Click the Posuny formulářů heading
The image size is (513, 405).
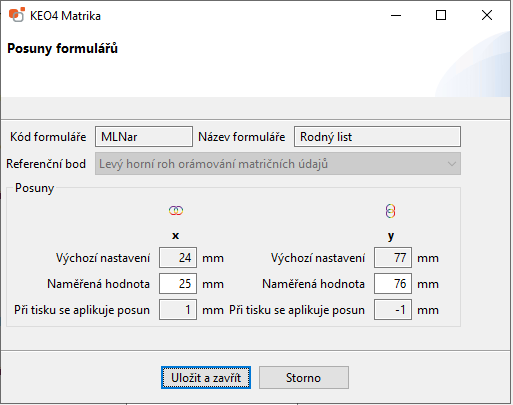[x=63, y=49]
